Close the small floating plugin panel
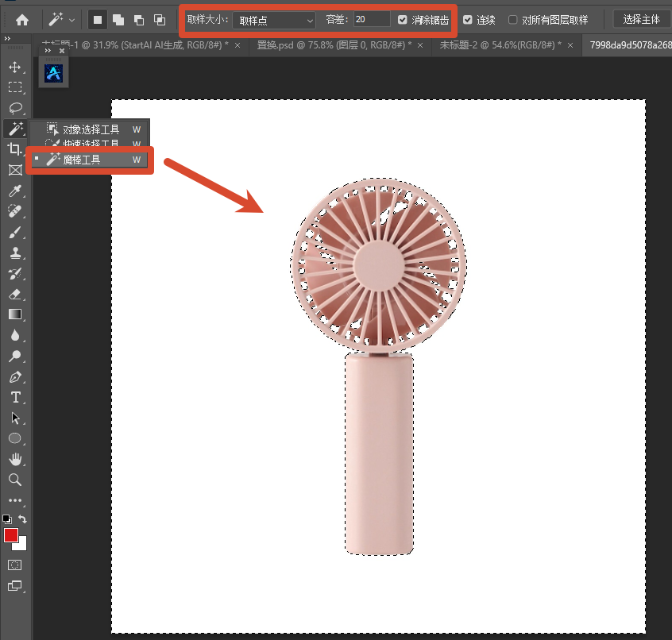This screenshot has height=640, width=672. click(62, 51)
